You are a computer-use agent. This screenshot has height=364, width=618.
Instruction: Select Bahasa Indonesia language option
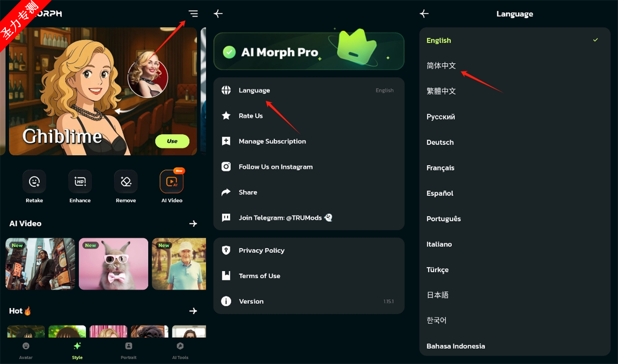tap(515, 346)
